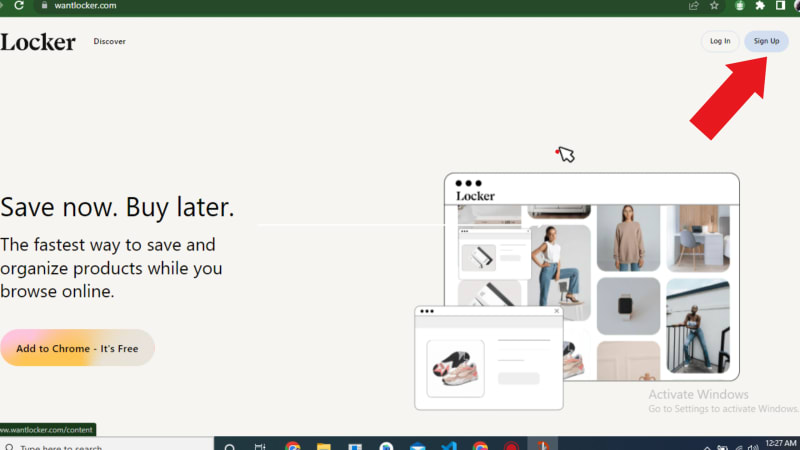Go home via the Locker logo
Screen dimensions: 800x450
coord(38,42)
